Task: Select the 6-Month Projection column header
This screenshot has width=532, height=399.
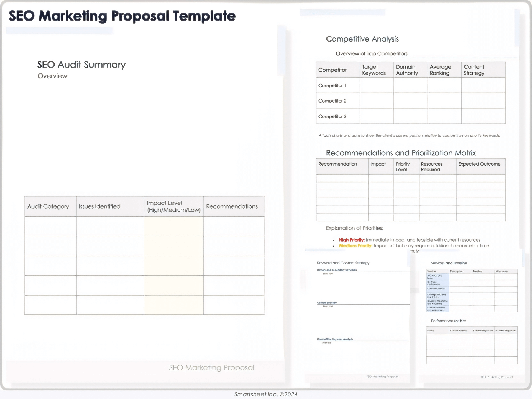Action: click(x=505, y=331)
